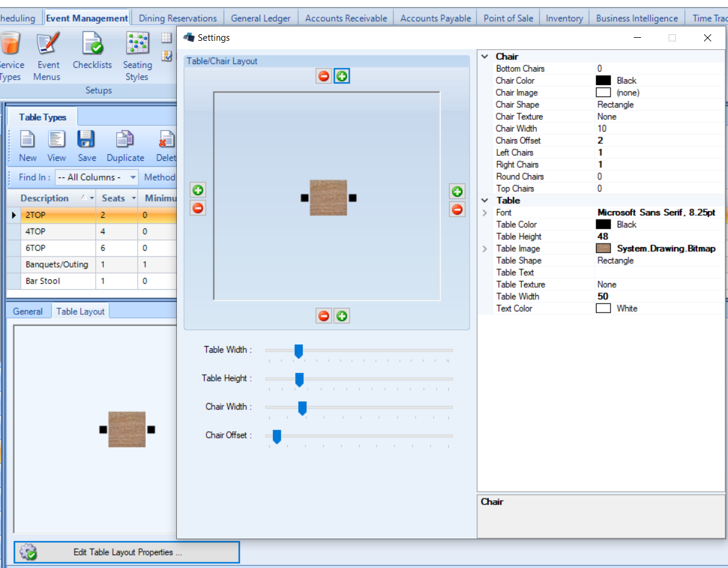Viewport: 728px width, 568px height.
Task: Click the Chair Color black swatch
Action: click(x=603, y=80)
